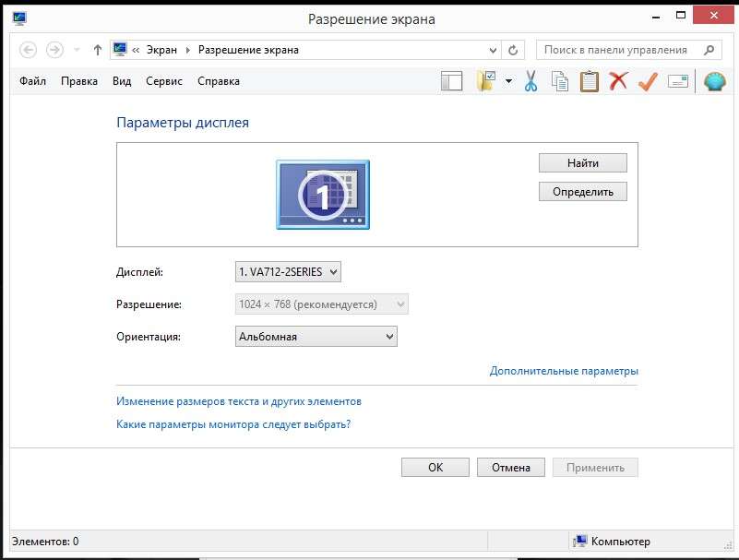Screen dimensions: 739x560
Task: Open the Правка menu
Action: coord(79,81)
